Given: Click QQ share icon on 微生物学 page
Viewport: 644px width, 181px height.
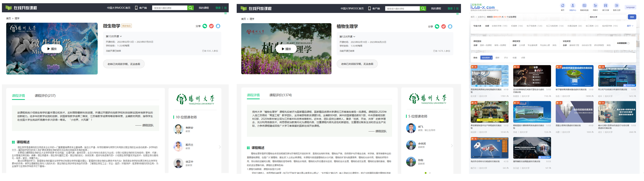Looking at the screenshot, I should click(218, 26).
